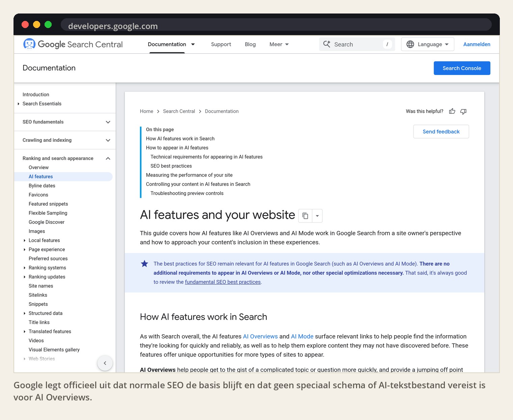
Task: Click the Documentation breadcrumb link
Action: click(222, 111)
